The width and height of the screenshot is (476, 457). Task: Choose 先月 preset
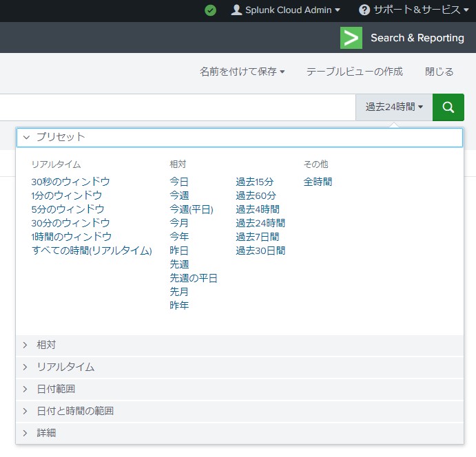point(179,292)
